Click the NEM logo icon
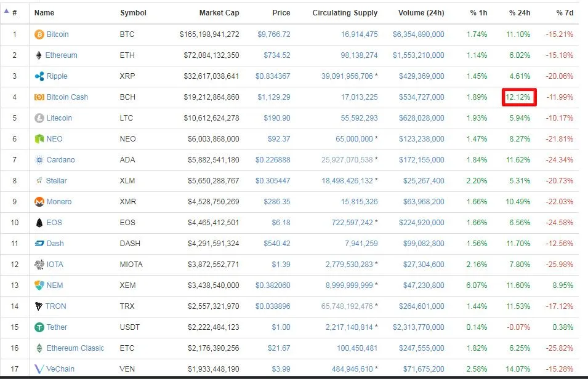The width and height of the screenshot is (588, 379). (x=39, y=285)
